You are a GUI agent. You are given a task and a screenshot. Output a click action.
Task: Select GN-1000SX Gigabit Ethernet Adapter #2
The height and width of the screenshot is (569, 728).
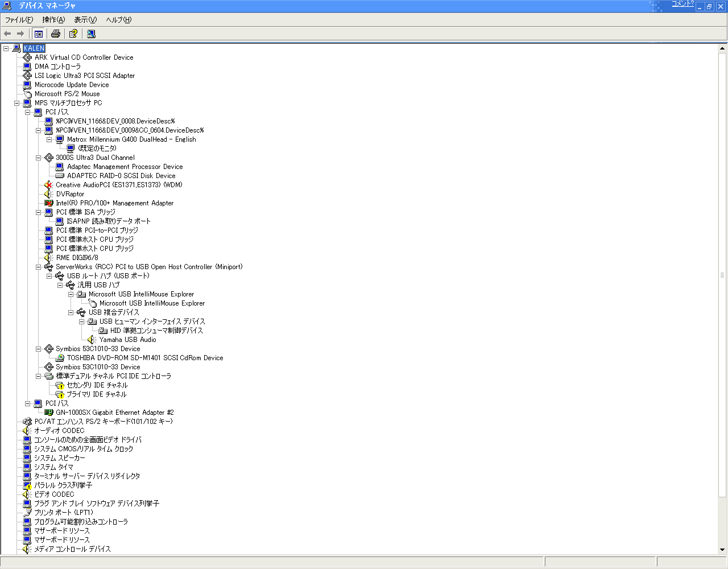[114, 413]
